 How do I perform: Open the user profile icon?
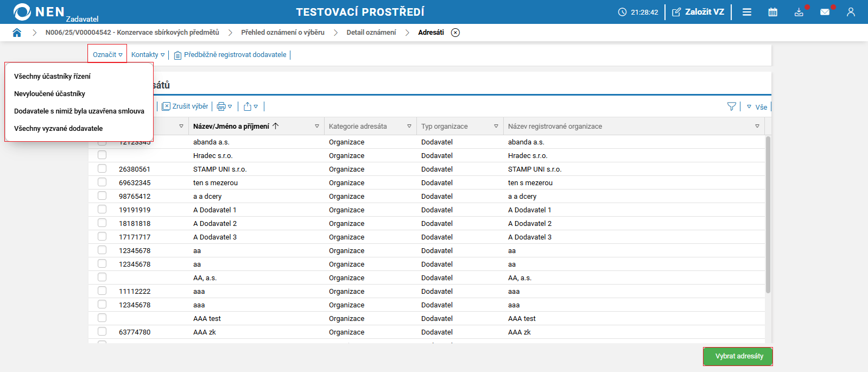click(851, 12)
